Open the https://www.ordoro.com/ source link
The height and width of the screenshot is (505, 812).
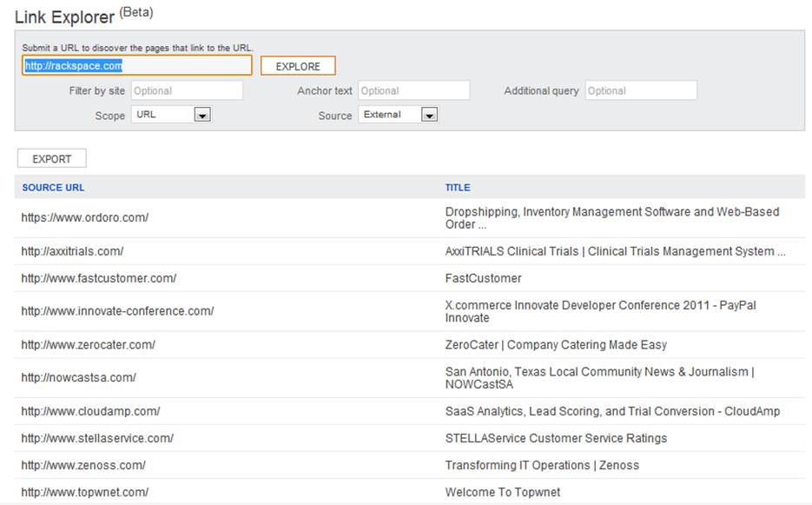tap(85, 218)
